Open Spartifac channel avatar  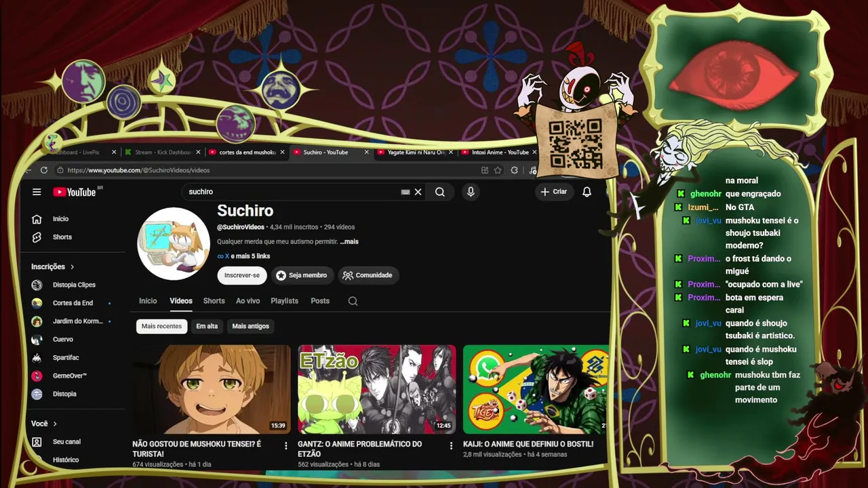pyautogui.click(x=37, y=357)
